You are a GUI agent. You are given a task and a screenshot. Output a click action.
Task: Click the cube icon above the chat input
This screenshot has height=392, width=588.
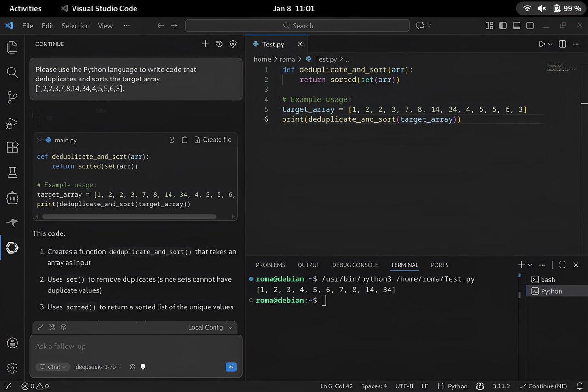[x=64, y=327]
